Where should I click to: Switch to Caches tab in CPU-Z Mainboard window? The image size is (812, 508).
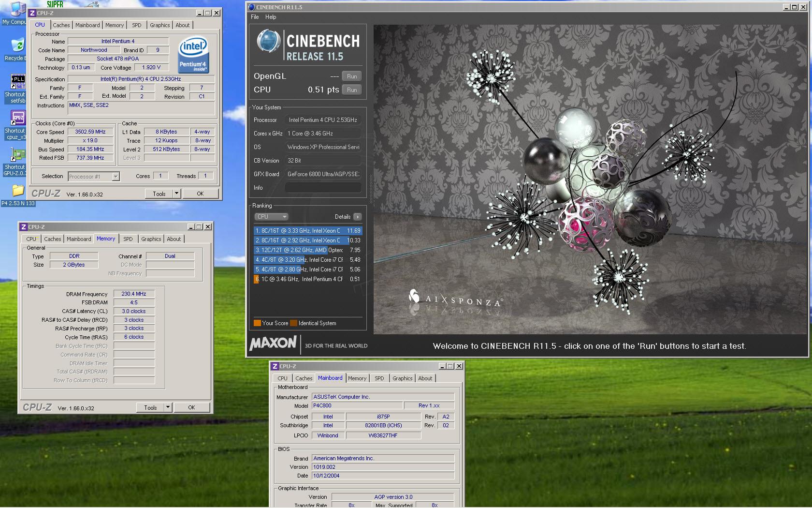(x=304, y=378)
